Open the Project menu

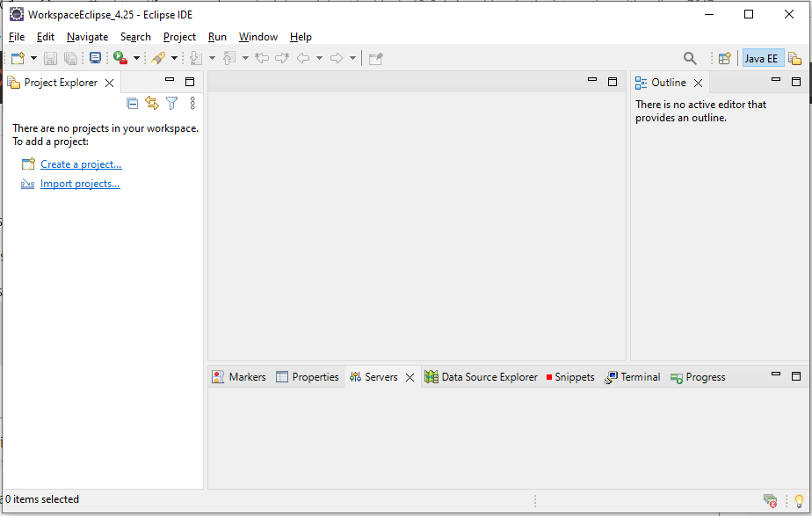pos(179,37)
